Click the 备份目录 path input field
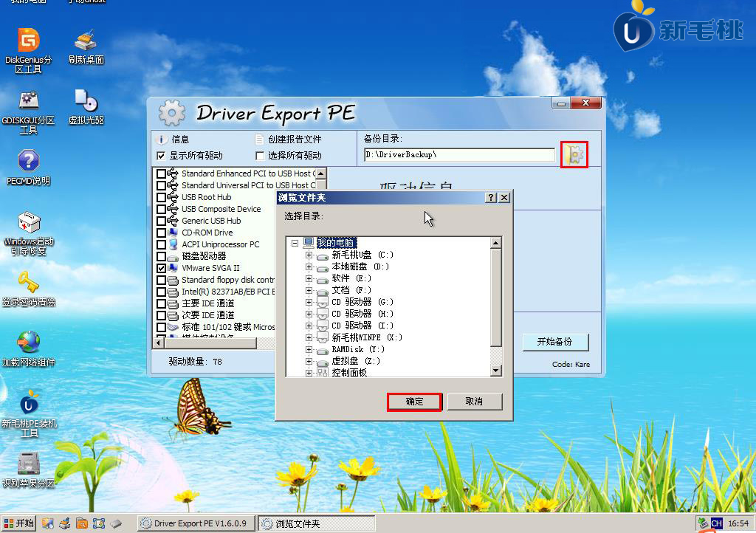The height and width of the screenshot is (533, 756). tap(459, 155)
